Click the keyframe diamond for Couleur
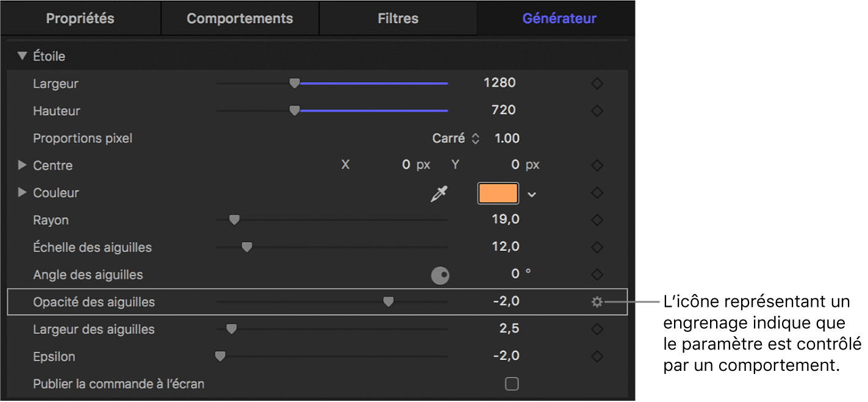Image resolution: width=868 pixels, height=402 pixels. [x=597, y=193]
